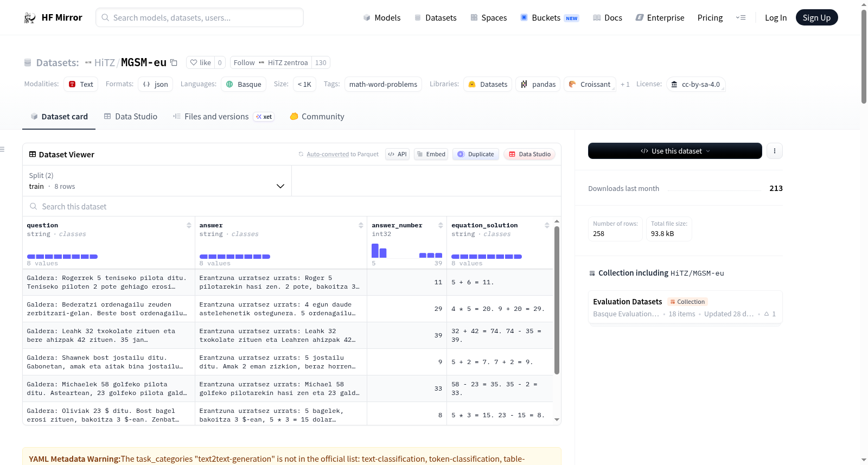Screen dimensions: 868x465
Task: Open the Docs page
Action: [x=608, y=18]
